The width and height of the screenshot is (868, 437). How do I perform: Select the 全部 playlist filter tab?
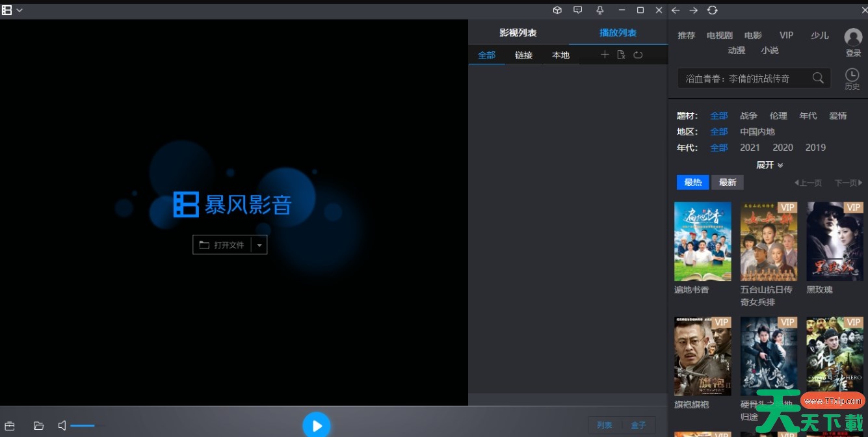[487, 55]
